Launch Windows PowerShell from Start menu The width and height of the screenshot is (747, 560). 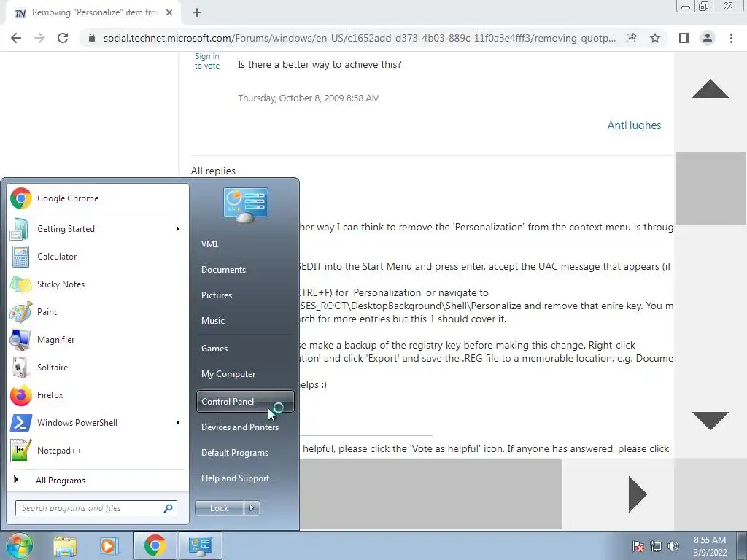point(98,422)
